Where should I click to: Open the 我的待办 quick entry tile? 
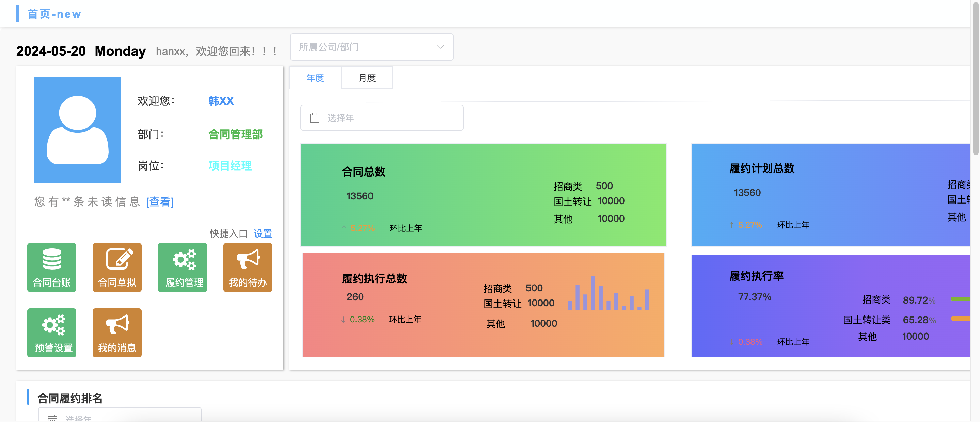[x=248, y=267]
